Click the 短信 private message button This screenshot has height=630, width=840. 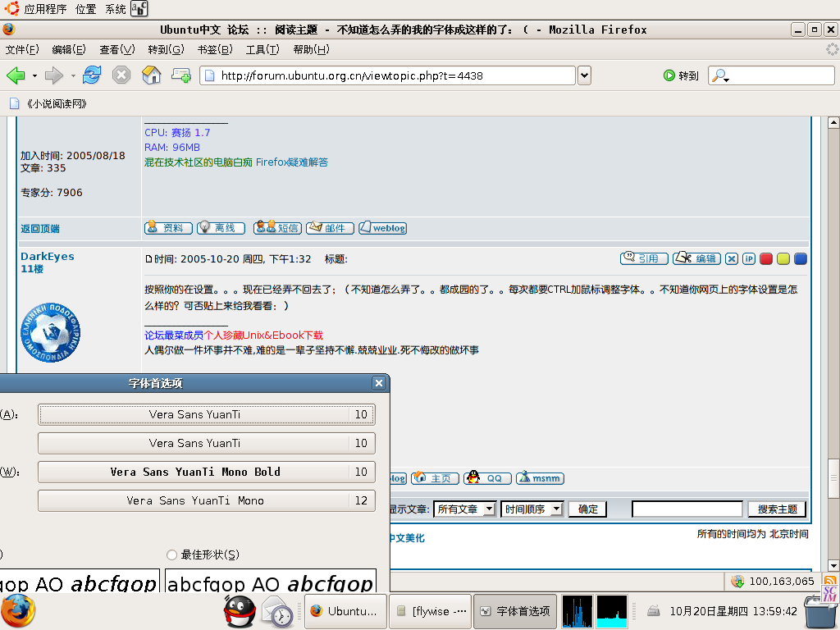pos(277,228)
